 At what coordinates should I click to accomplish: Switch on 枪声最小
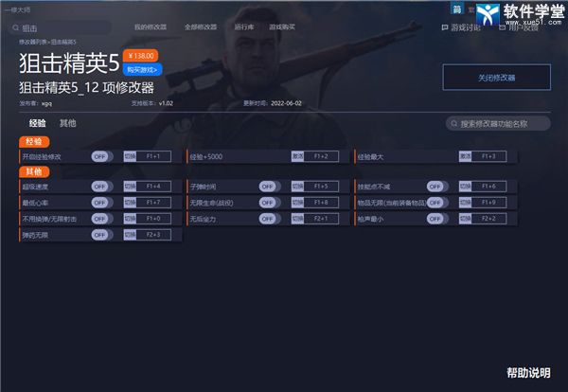(437, 219)
